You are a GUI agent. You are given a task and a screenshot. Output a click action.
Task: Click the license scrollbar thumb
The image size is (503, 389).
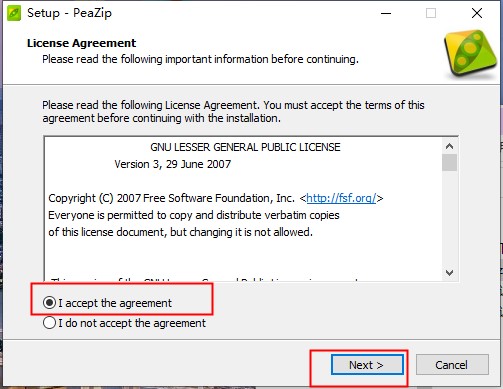point(449,162)
